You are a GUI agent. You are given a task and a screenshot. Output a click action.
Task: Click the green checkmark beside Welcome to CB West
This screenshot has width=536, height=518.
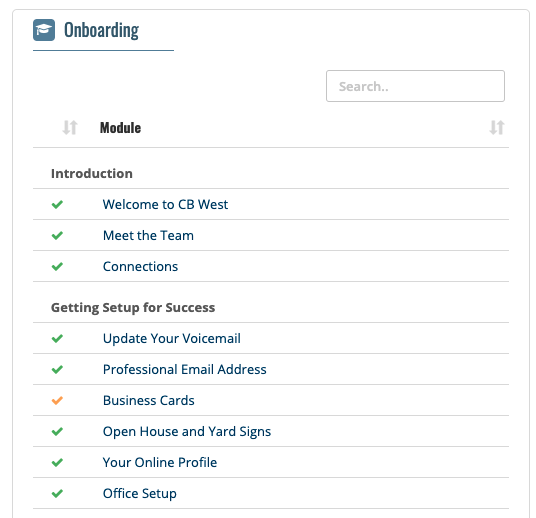57,204
